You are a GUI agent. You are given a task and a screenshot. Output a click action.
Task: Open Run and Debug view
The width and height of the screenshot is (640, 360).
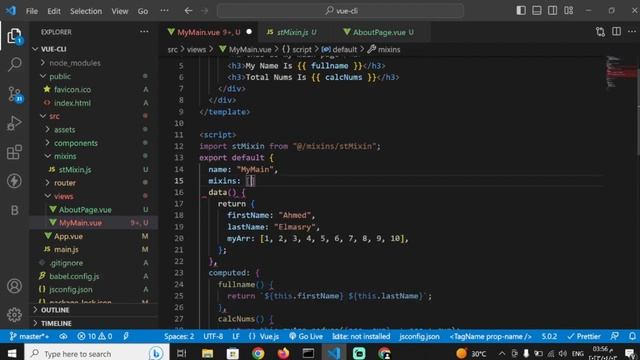tap(14, 123)
